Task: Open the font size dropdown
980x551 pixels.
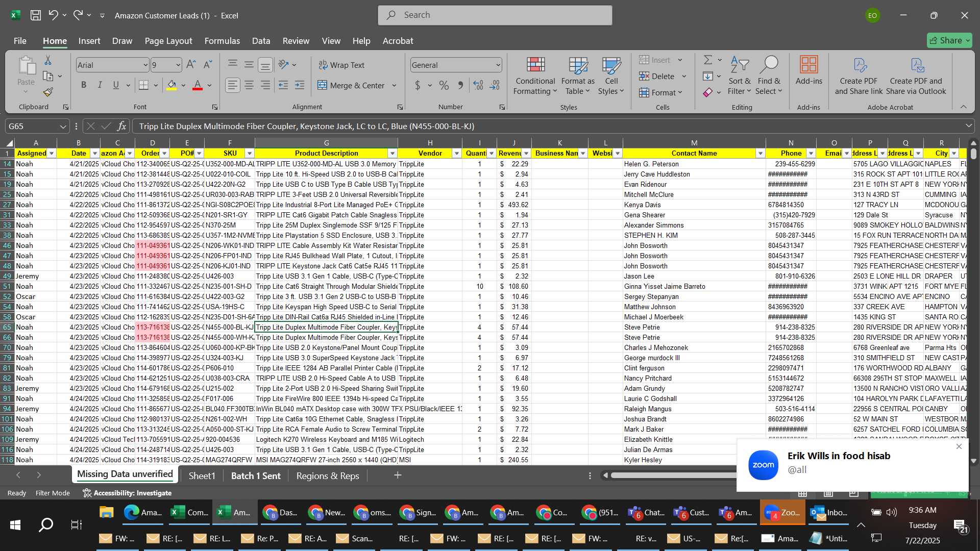Action: [x=178, y=65]
